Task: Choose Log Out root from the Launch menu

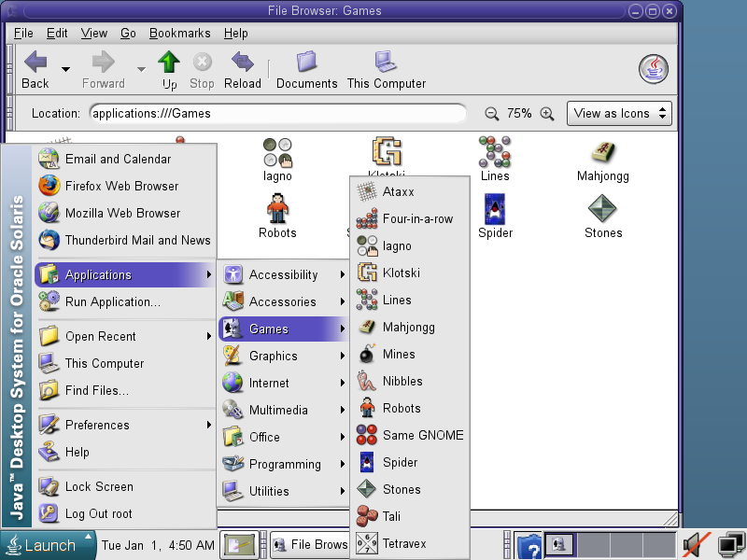Action: (125, 513)
